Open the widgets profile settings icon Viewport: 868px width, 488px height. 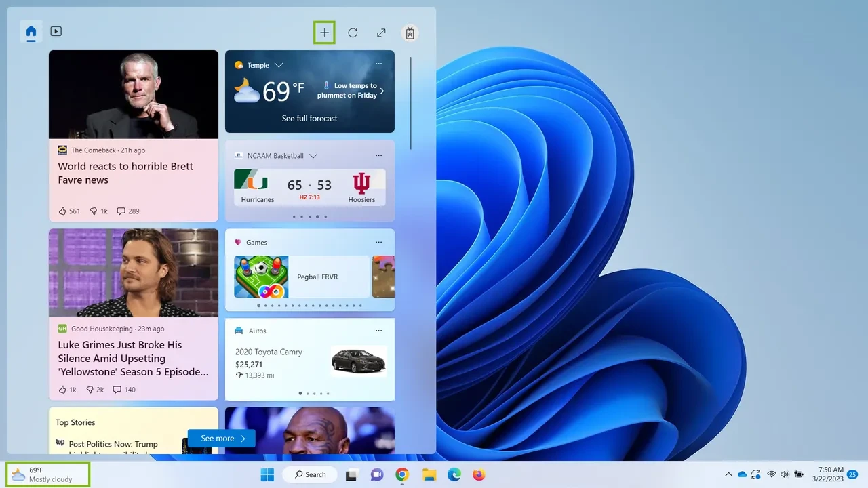410,33
